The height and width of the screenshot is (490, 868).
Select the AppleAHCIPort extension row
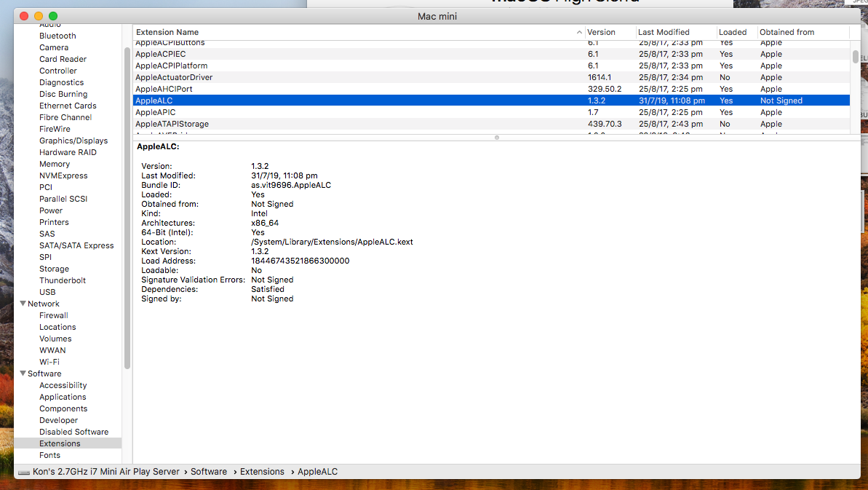(x=491, y=89)
